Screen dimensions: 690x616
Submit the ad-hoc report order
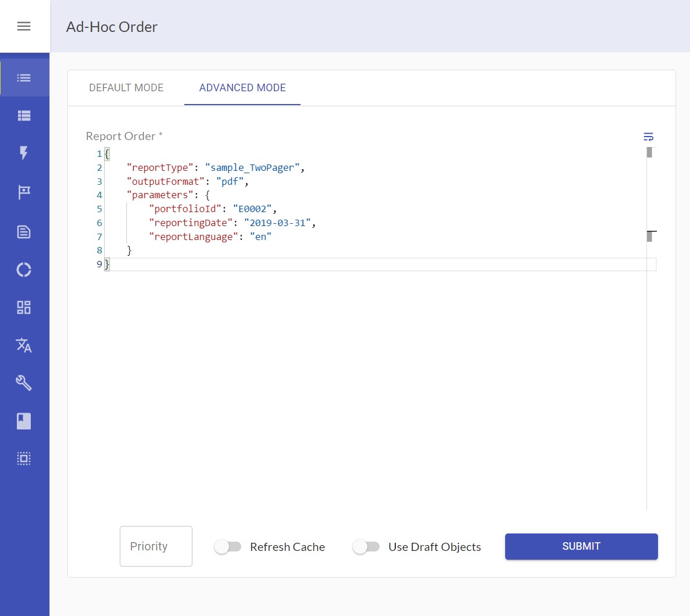(x=581, y=546)
